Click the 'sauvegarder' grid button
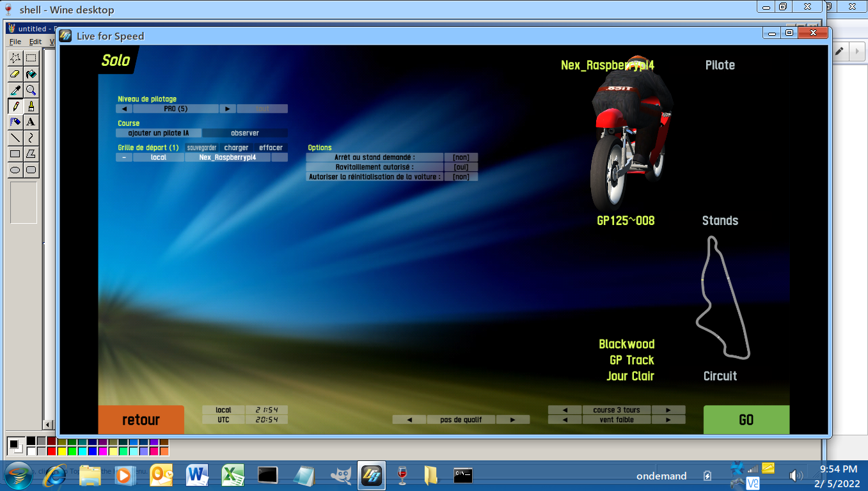 (201, 148)
